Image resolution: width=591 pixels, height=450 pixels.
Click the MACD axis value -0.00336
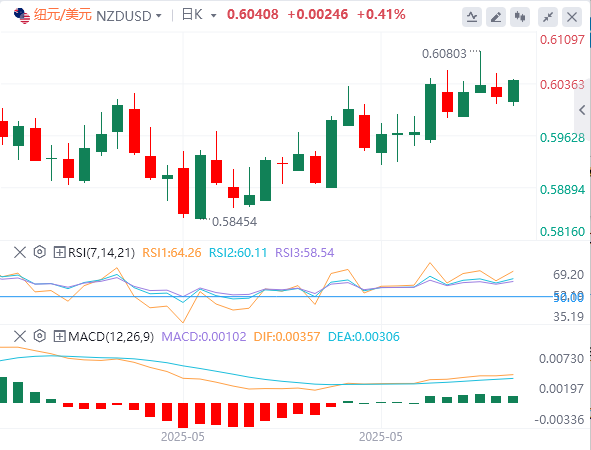tap(559, 420)
